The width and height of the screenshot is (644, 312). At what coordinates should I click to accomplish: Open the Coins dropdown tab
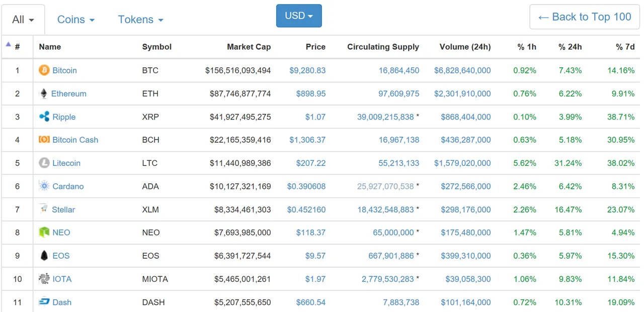pyautogui.click(x=76, y=20)
